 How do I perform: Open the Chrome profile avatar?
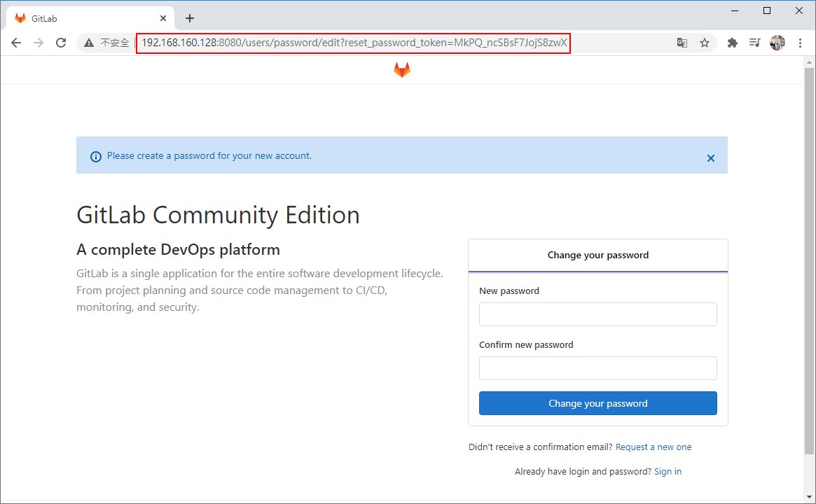(x=777, y=43)
